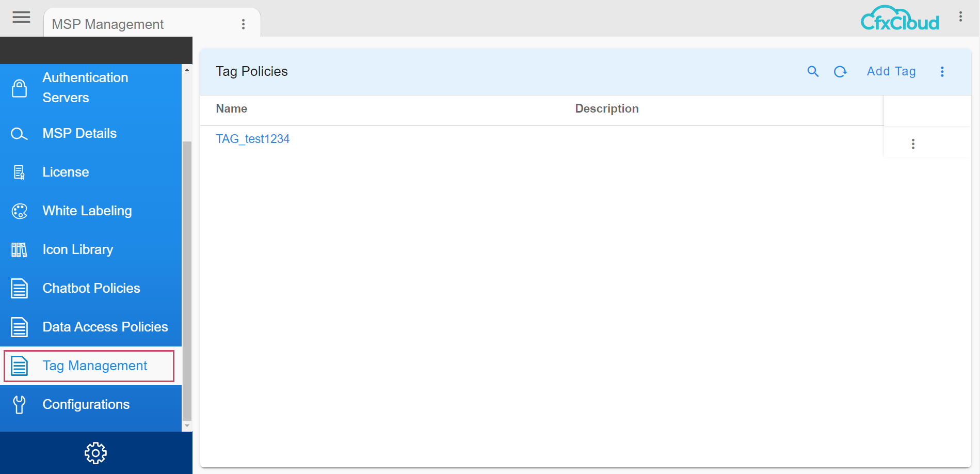This screenshot has width=980, height=474.
Task: Open the Tag Policies search icon
Action: tap(813, 72)
